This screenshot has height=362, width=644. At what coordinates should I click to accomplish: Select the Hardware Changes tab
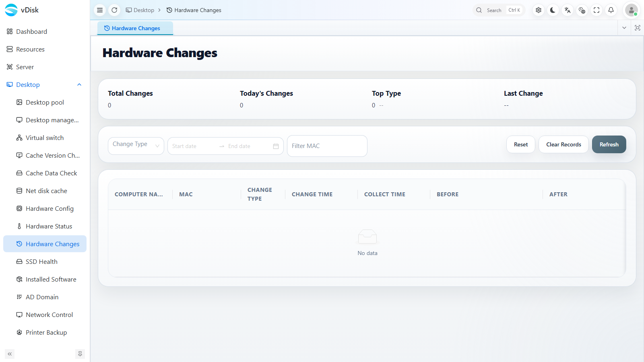[x=135, y=28]
